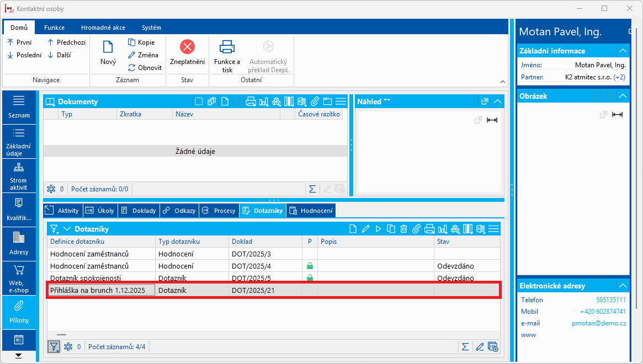Click snowflake icon in Dotazníky footer
This screenshot has width=643, height=364.
click(68, 347)
